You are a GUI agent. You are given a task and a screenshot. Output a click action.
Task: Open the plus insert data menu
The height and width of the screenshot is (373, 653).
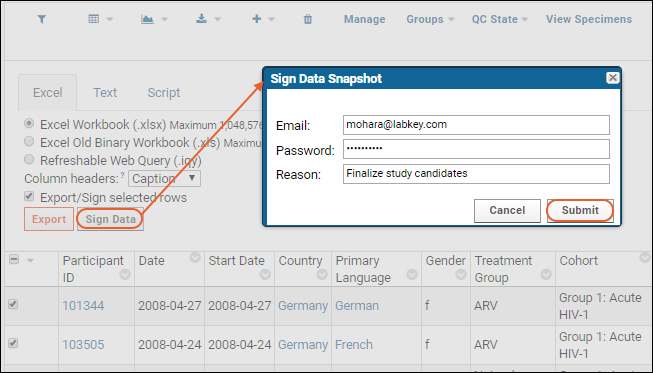click(263, 19)
